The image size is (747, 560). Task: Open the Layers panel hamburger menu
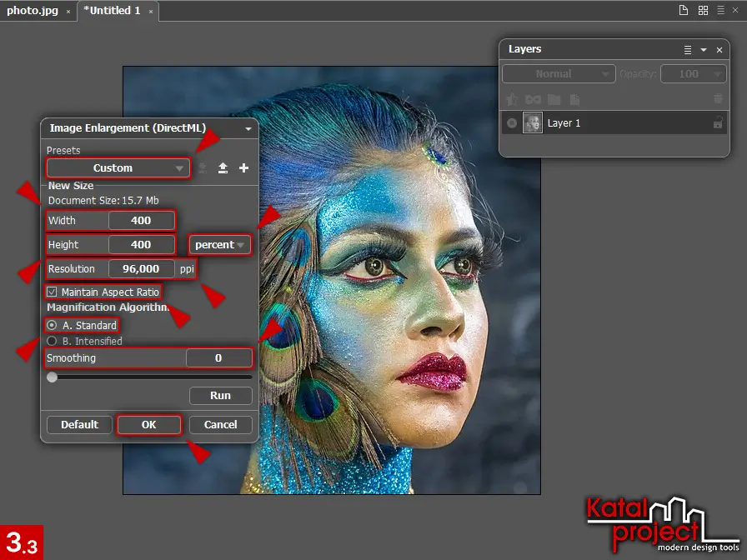[688, 50]
